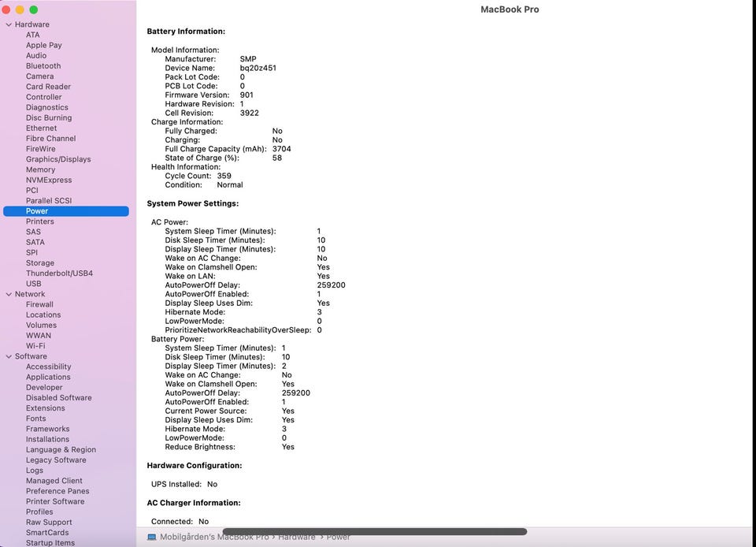This screenshot has width=756, height=547.
Task: Select Extensions in the sidebar
Action: 46,408
